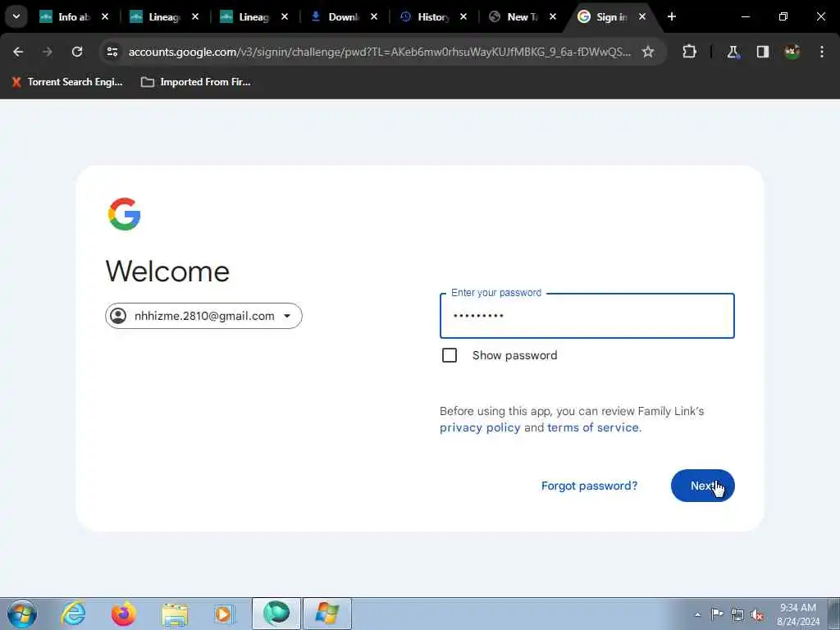
Task: Open Action Center flag icon
Action: (717, 614)
